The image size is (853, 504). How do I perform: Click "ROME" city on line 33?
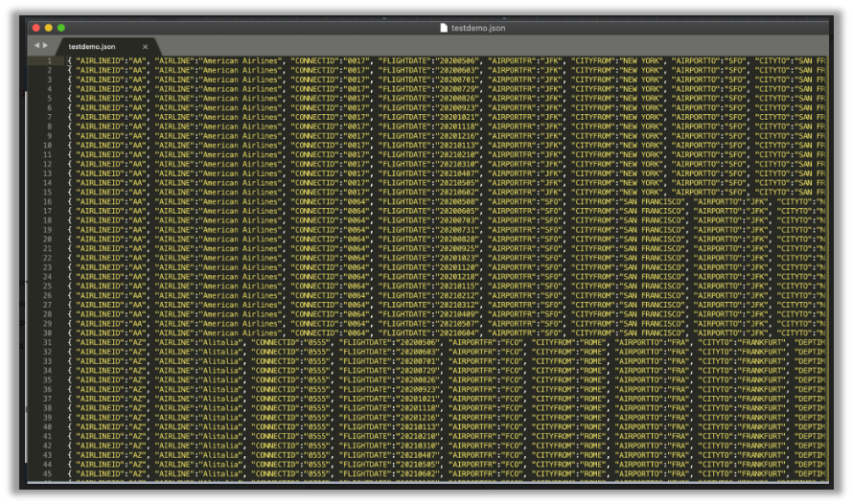[x=593, y=361]
